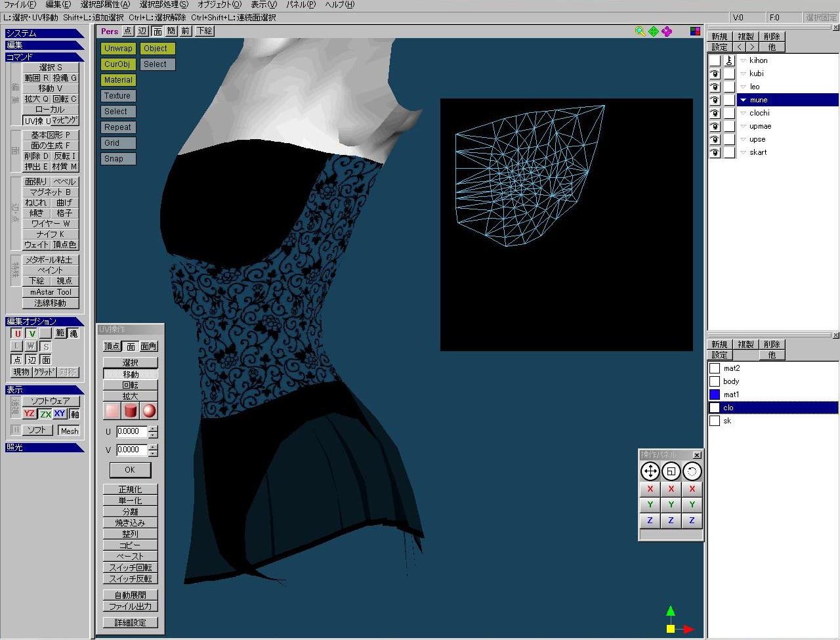Click the green pan view icon
This screenshot has width=840, height=640.
click(x=654, y=32)
